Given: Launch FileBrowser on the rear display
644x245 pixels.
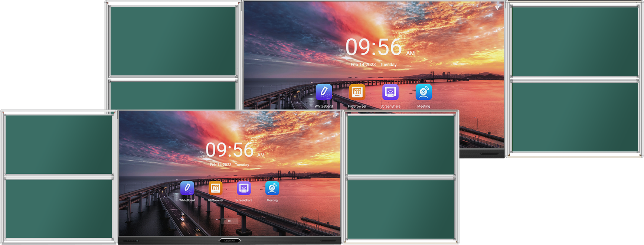Looking at the screenshot, I should click(357, 92).
